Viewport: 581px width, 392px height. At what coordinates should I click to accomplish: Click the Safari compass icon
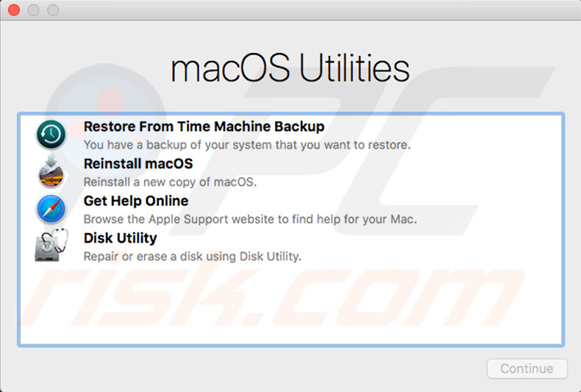pos(51,210)
